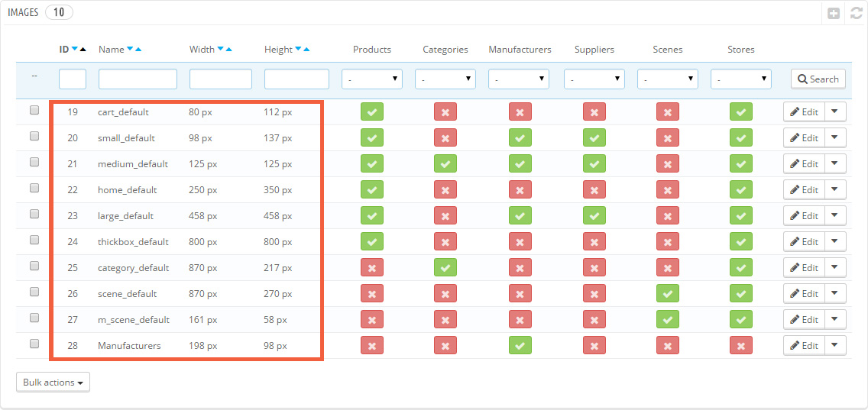Image resolution: width=868 pixels, height=410 pixels.
Task: Expand Bulk actions dropdown
Action: [53, 383]
